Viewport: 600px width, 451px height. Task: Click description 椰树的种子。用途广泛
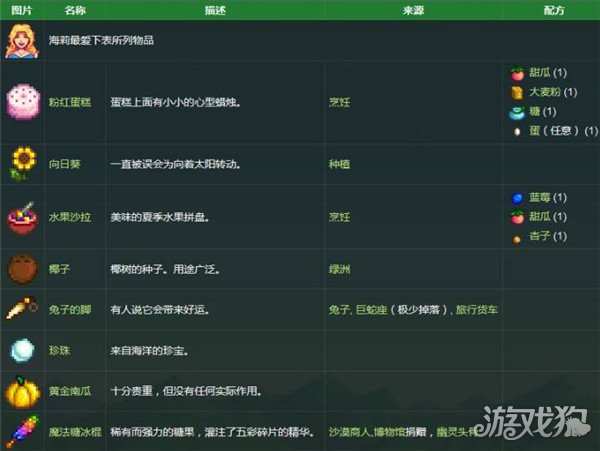point(165,269)
